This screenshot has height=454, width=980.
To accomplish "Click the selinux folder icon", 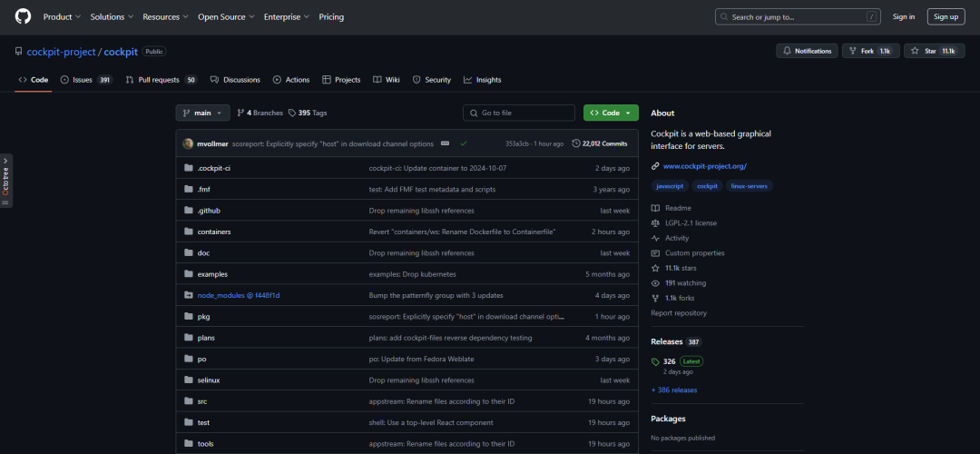I will 188,380.
